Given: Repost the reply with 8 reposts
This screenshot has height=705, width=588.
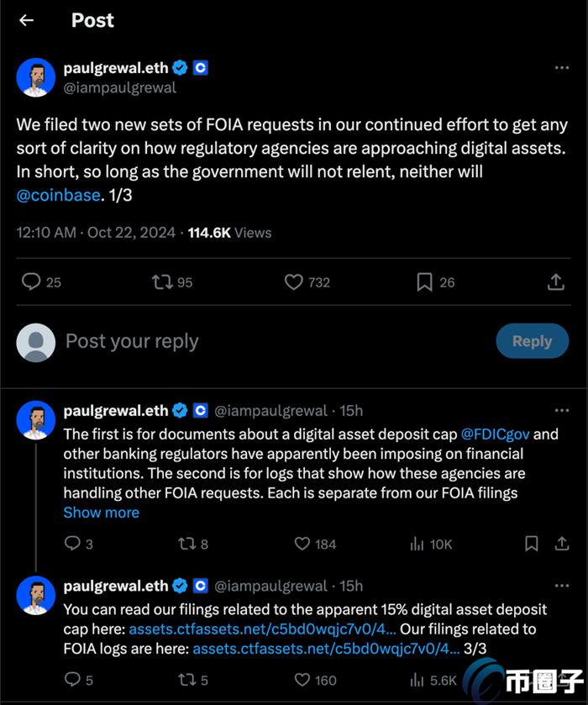Looking at the screenshot, I should coord(186,545).
